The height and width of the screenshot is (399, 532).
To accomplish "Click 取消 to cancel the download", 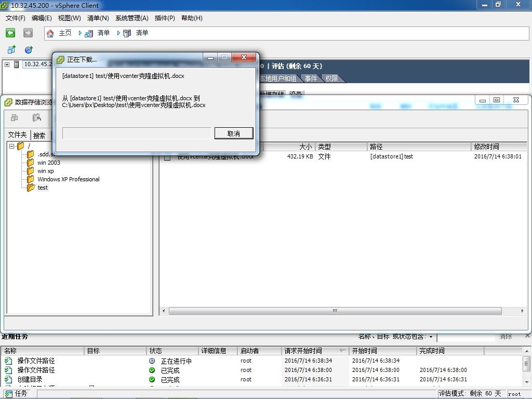I will pyautogui.click(x=234, y=134).
